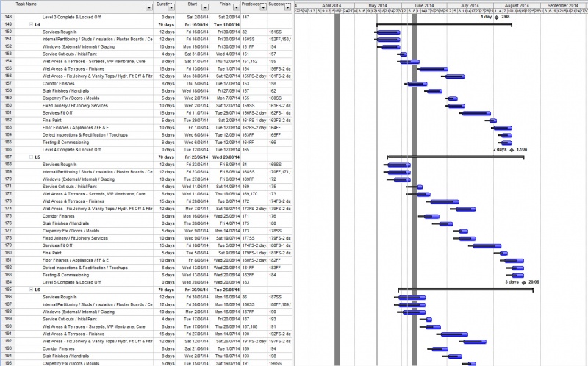Open the Task Name column filter dropdown
Screen dimensions: 588x366
[149, 7]
